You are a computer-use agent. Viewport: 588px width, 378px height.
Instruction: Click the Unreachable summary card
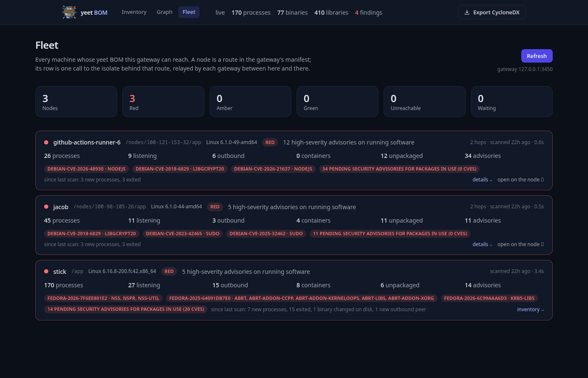point(425,102)
